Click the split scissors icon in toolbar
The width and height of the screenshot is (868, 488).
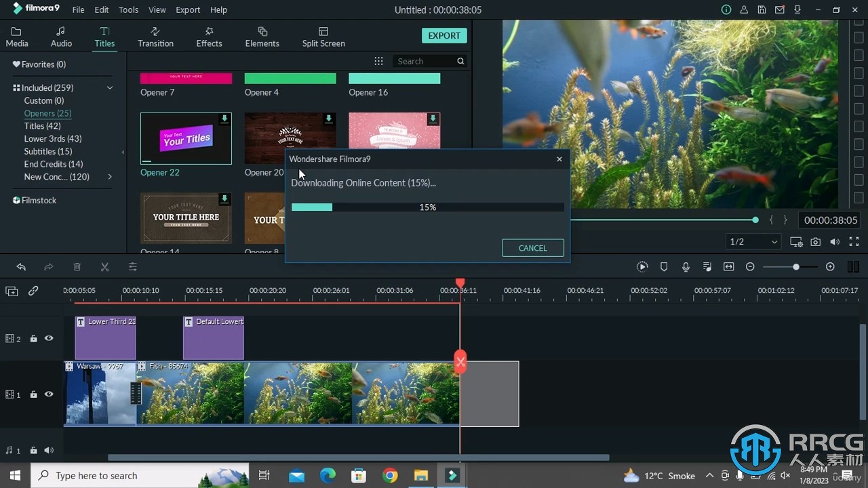tap(105, 267)
